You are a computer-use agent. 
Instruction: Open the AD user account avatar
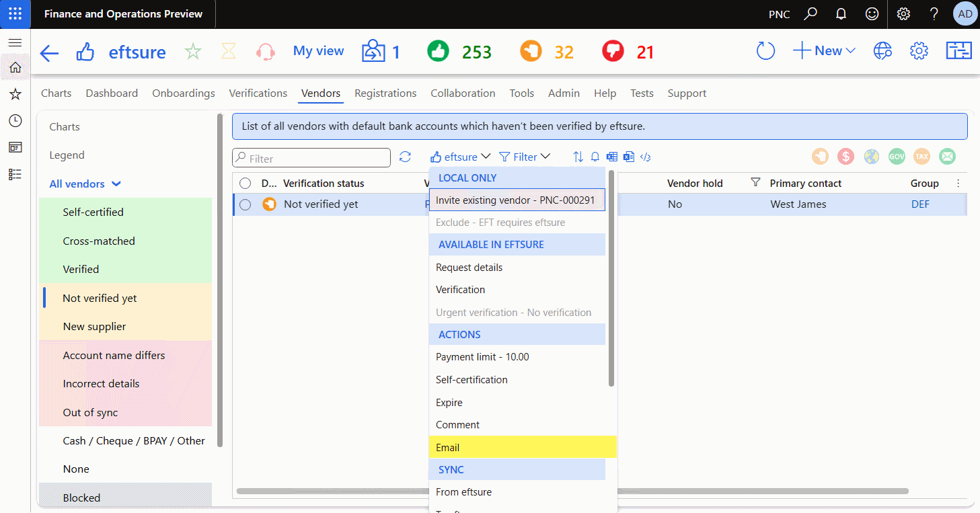click(965, 14)
